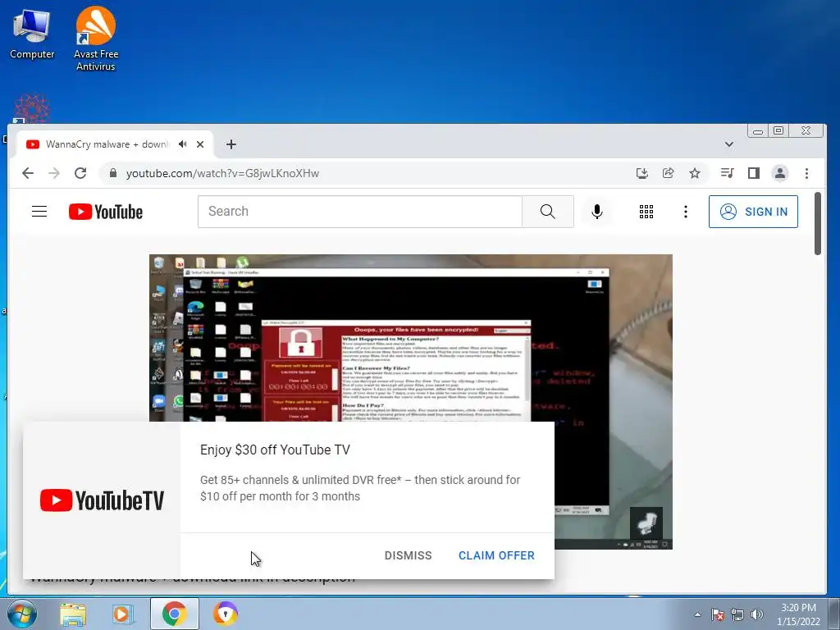Open the Windows Start menu

coord(21,614)
